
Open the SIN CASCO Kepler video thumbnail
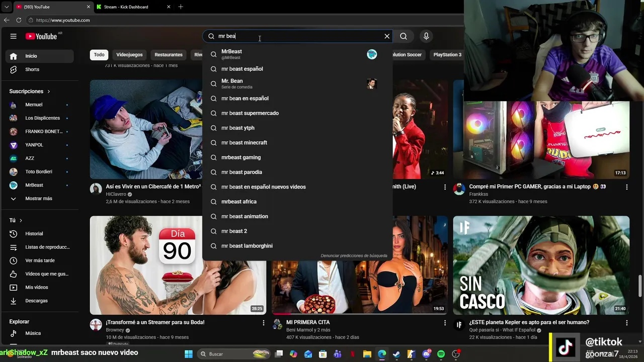541,265
